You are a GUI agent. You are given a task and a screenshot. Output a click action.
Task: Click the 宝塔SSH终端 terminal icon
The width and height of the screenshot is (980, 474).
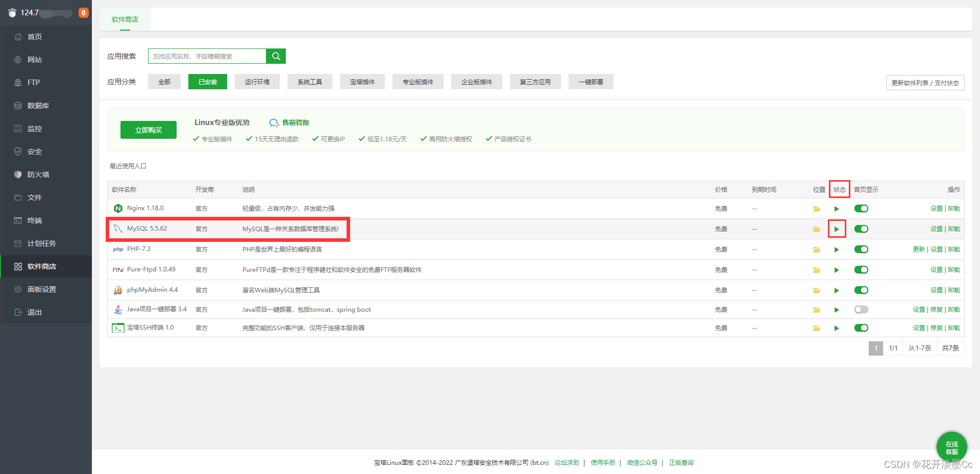[118, 328]
